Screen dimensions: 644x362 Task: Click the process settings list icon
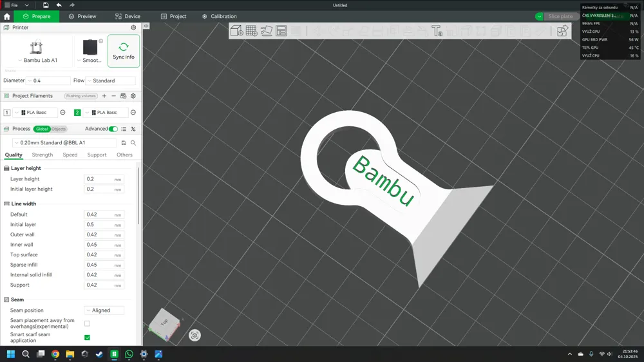[x=124, y=129]
